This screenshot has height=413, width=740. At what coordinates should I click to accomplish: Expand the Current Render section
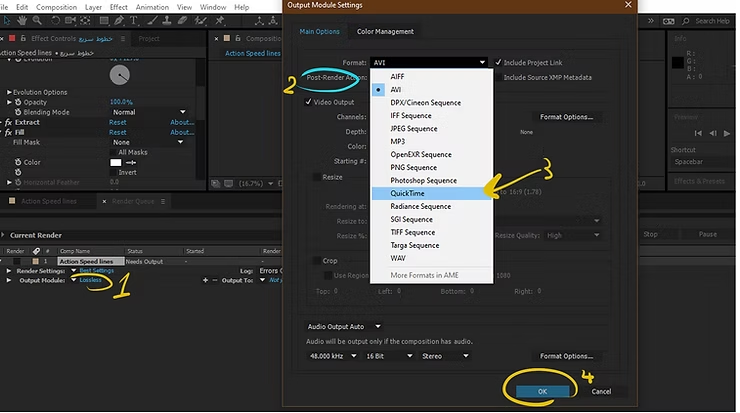[x=3, y=235]
